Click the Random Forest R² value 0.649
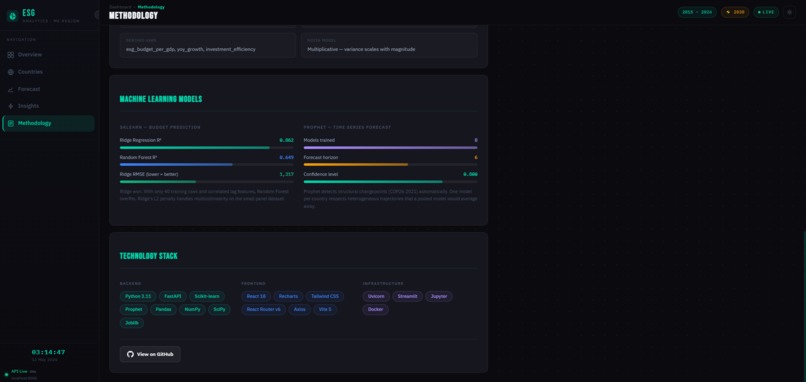806x382 pixels. (x=286, y=157)
